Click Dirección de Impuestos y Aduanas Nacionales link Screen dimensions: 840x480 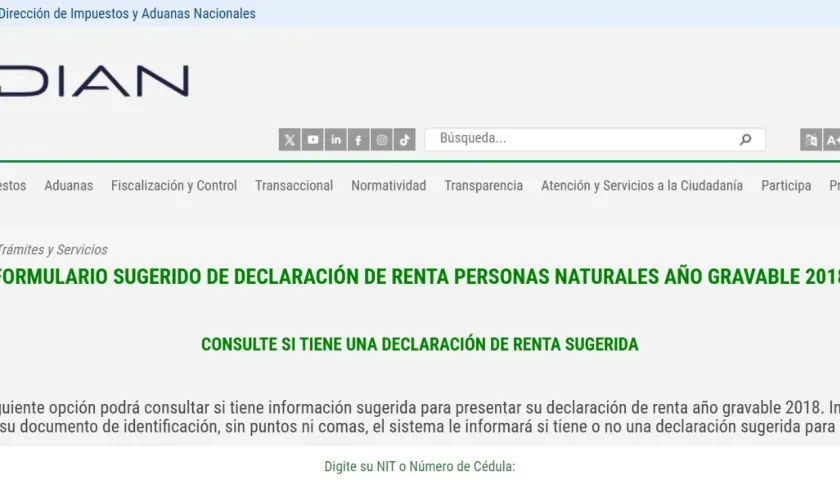[128, 13]
